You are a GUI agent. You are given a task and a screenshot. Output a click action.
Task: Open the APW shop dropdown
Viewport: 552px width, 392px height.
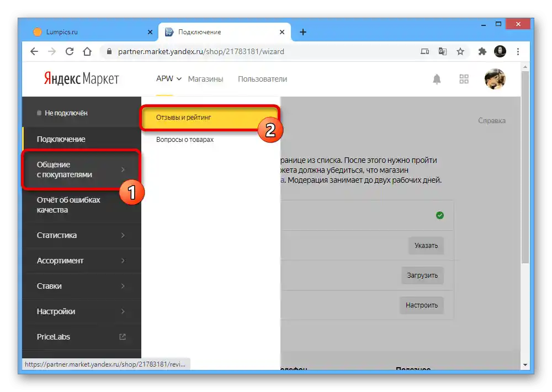click(x=168, y=78)
